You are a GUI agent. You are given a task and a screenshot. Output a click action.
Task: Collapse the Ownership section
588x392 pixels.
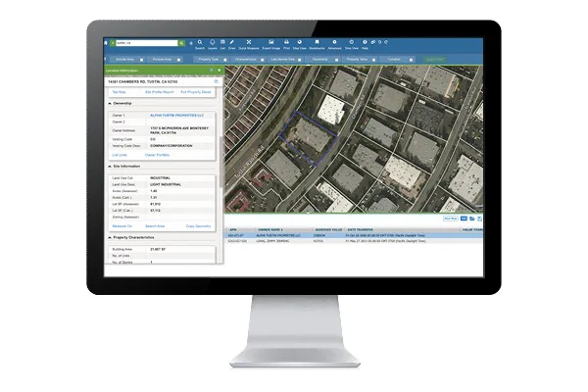110,103
